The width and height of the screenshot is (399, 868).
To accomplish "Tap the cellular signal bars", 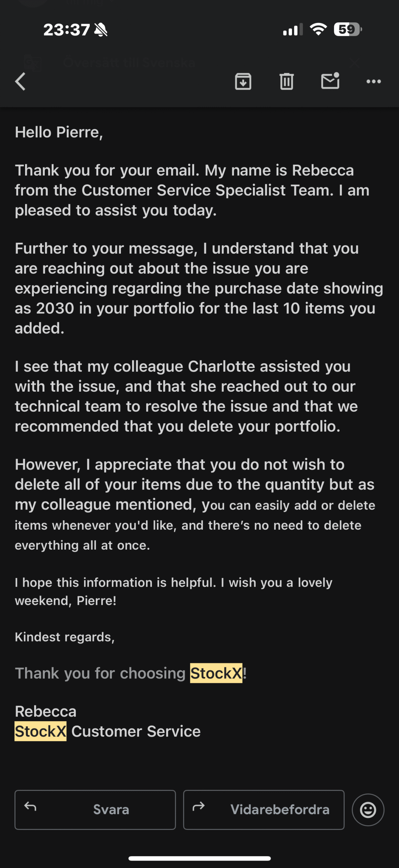I will tap(293, 30).
